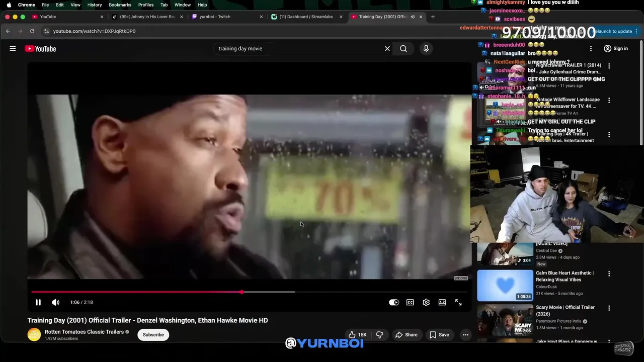This screenshot has width=644, height=362.
Task: Close the Training Day tab
Action: click(421, 17)
